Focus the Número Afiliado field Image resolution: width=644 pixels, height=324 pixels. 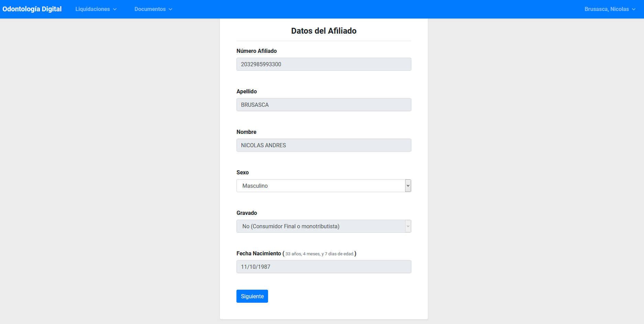point(323,64)
